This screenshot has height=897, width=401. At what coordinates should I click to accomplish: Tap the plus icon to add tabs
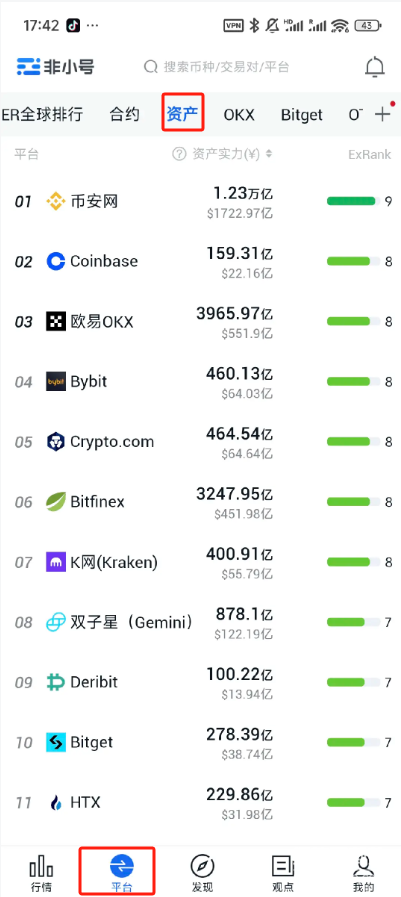point(382,114)
